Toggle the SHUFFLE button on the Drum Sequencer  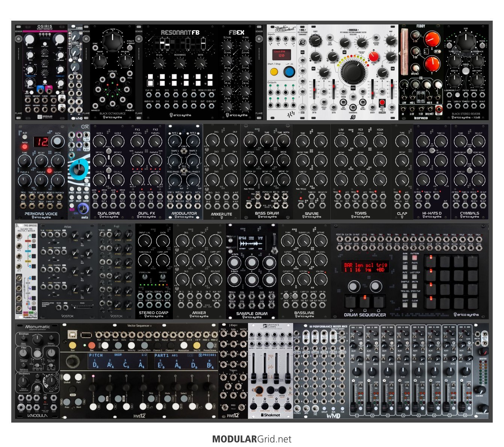405,286
